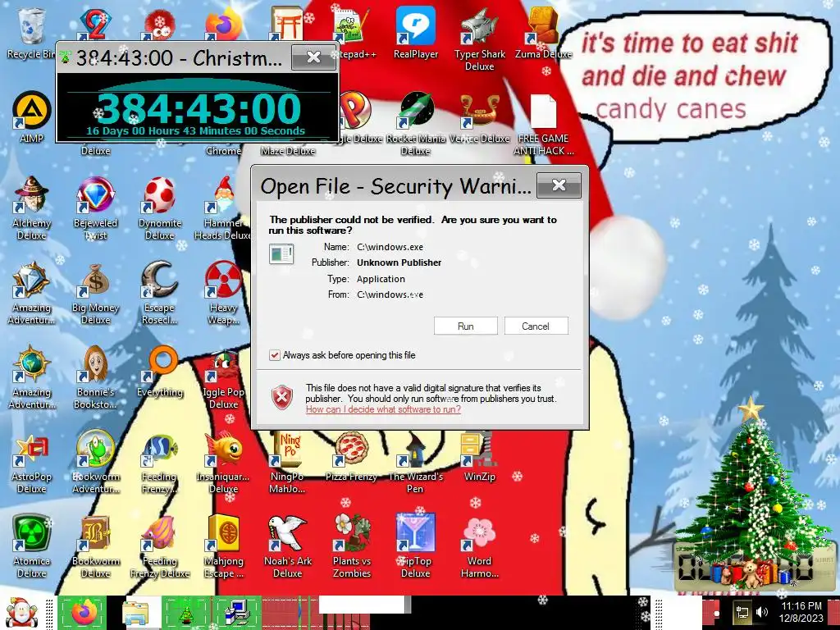840x630 pixels.
Task: Open The Wizard's Pen icon
Action: coord(416,463)
